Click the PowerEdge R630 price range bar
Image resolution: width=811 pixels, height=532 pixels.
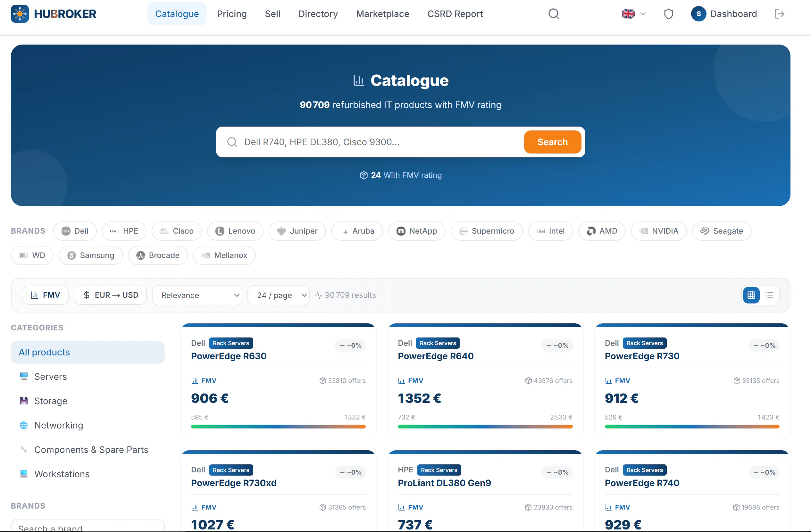[x=278, y=427]
